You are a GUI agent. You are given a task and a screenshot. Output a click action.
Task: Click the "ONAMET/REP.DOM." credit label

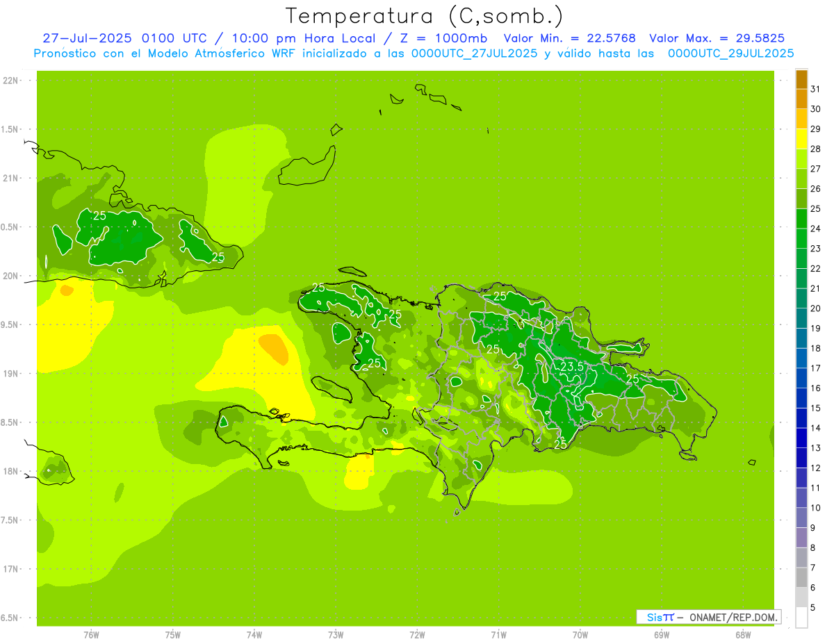[x=733, y=617]
